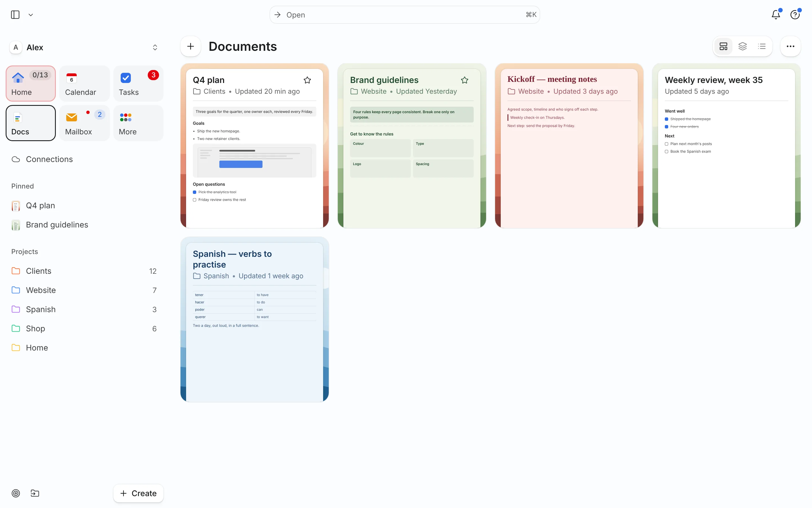Viewport: 812px width, 508px height.
Task: Star the Q4 plan document
Action: click(307, 80)
